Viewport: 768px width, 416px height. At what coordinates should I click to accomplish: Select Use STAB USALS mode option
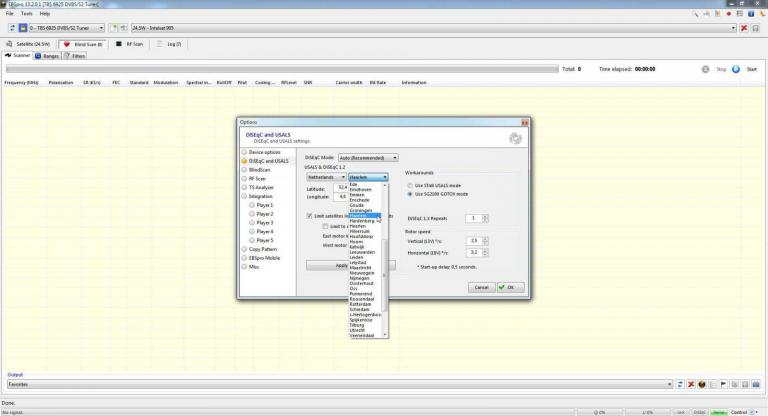pos(410,184)
